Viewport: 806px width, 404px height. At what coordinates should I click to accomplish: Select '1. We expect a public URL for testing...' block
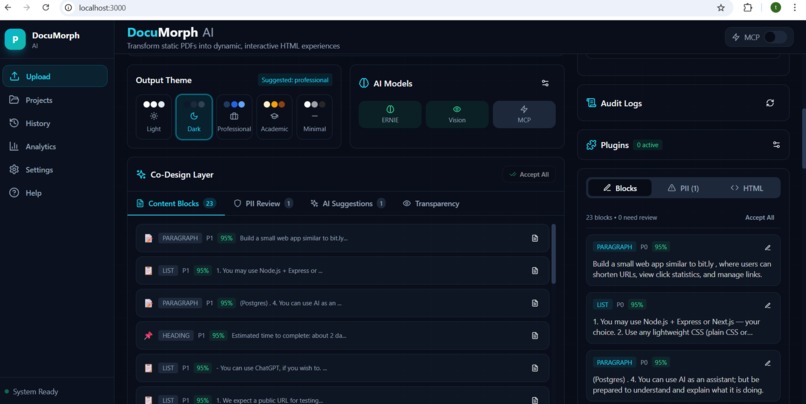click(342, 396)
